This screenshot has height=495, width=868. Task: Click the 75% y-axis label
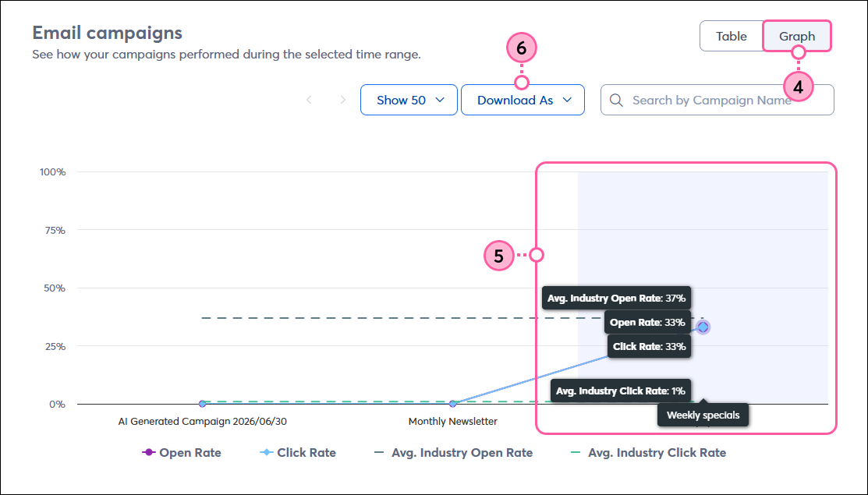tap(55, 230)
